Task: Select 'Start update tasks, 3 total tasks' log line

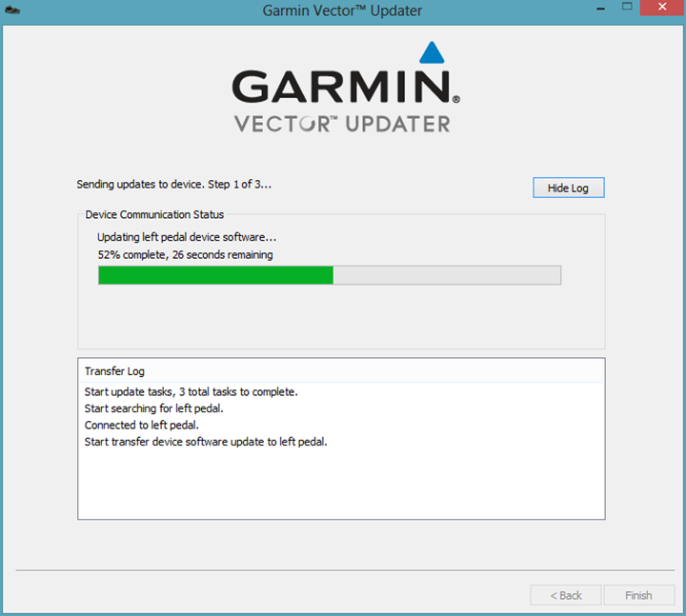Action: 191,391
